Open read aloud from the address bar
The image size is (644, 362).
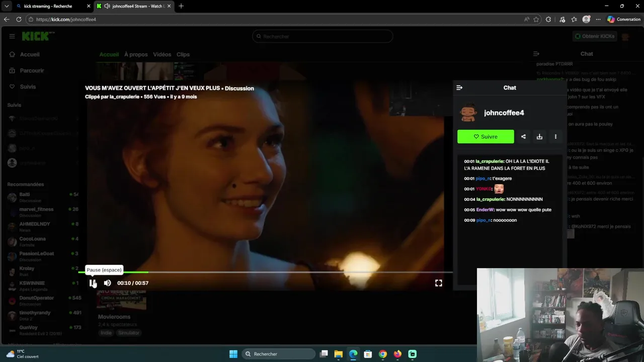pos(527,19)
